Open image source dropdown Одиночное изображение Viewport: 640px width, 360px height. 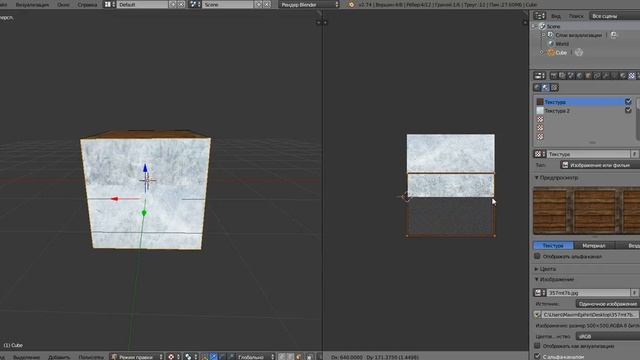pyautogui.click(x=608, y=304)
